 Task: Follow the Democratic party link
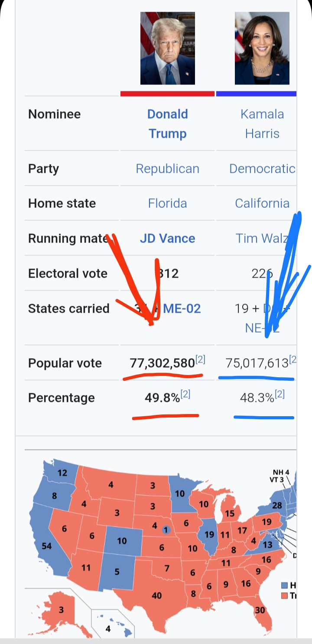[x=262, y=168]
